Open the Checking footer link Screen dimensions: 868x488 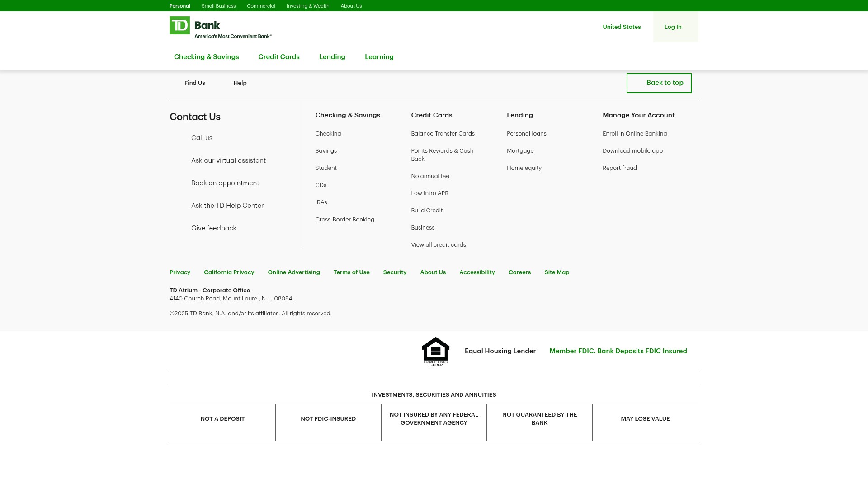328,134
